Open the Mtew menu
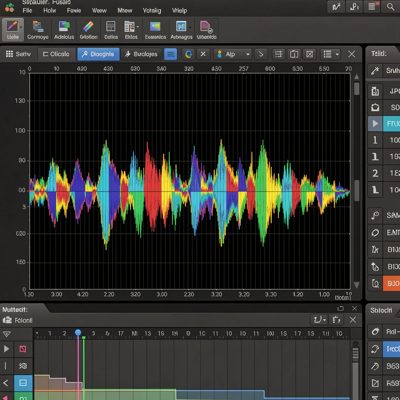The height and width of the screenshot is (400, 400). click(125, 11)
